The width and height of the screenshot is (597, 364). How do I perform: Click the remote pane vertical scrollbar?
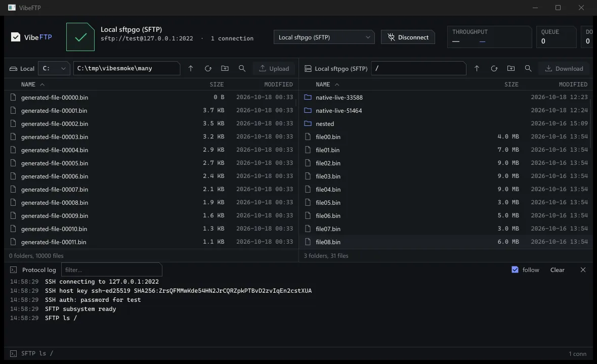click(590, 124)
